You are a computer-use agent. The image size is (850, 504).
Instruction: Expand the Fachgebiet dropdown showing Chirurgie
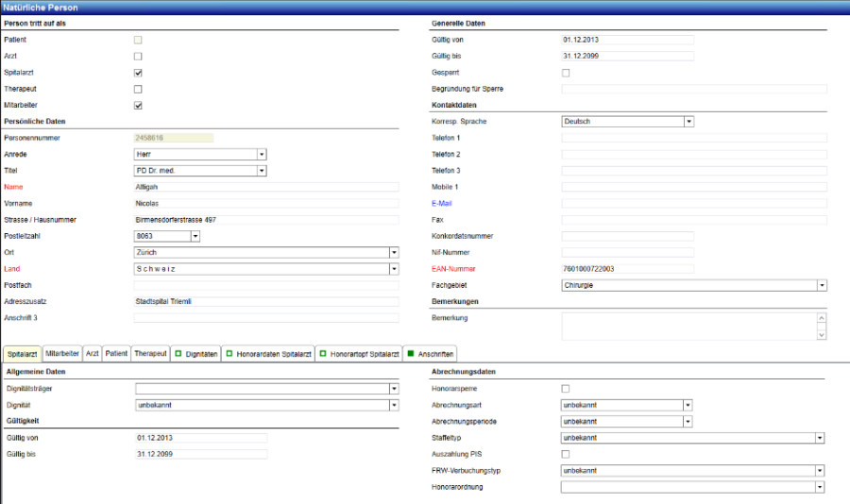822,285
